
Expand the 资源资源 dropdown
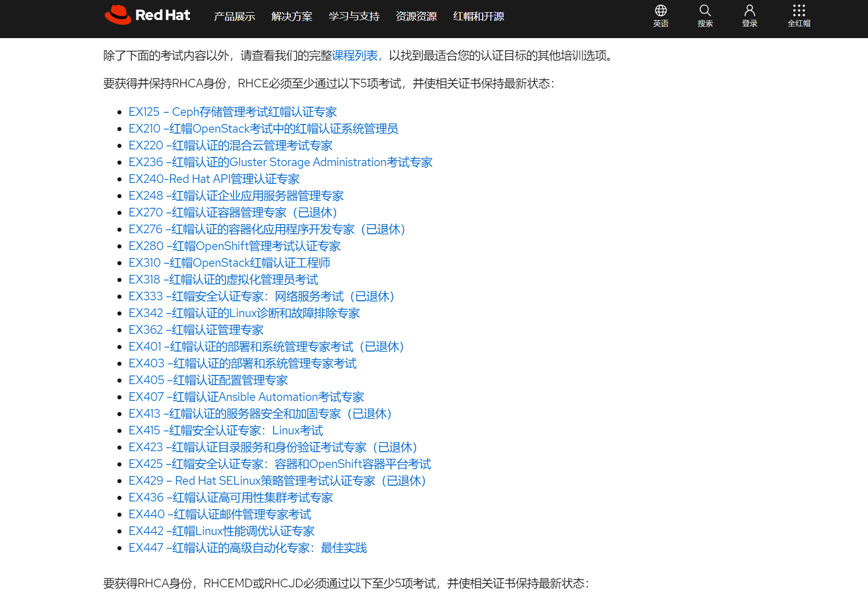416,16
